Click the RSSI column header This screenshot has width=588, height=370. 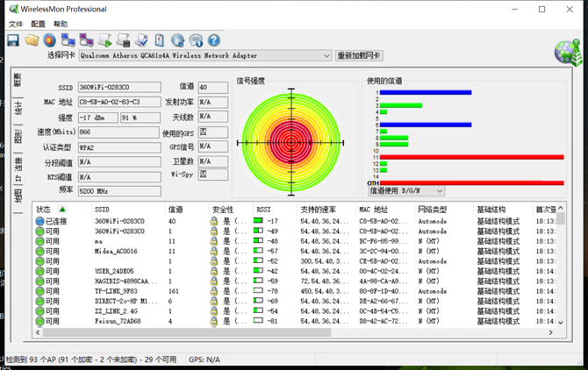(x=263, y=210)
